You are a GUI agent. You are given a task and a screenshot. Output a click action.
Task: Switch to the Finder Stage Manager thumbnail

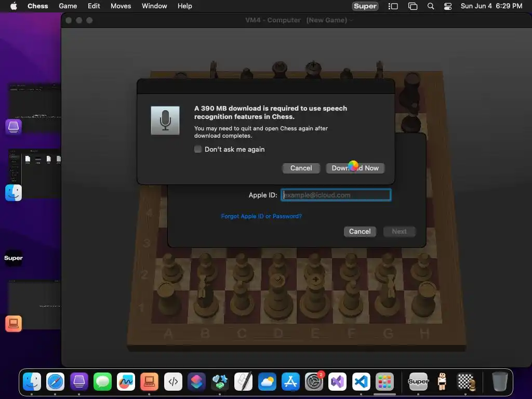click(x=34, y=174)
